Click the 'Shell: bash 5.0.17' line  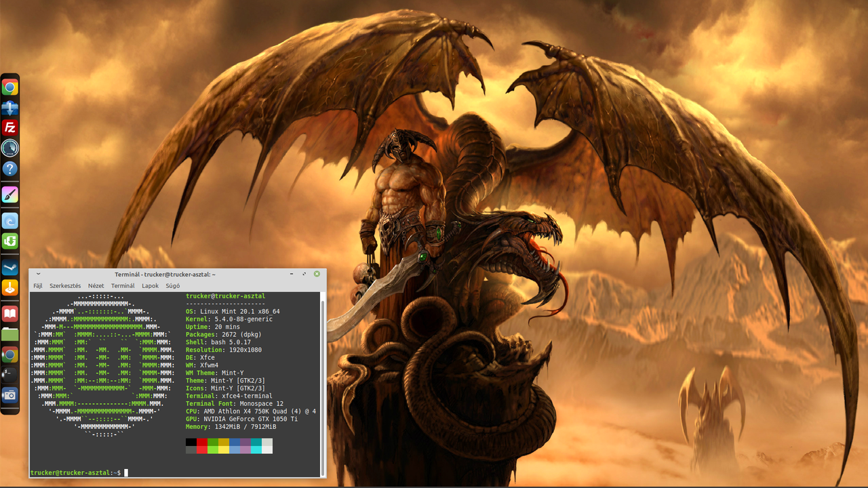pos(218,342)
